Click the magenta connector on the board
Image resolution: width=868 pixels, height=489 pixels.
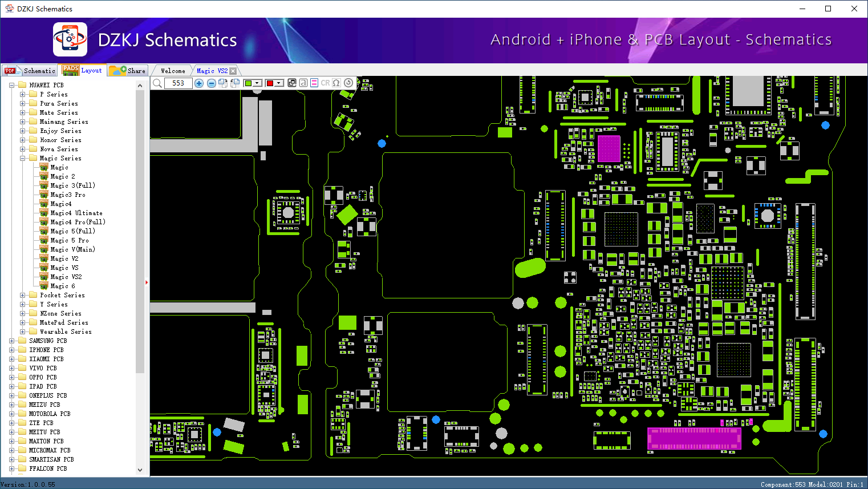tap(694, 438)
